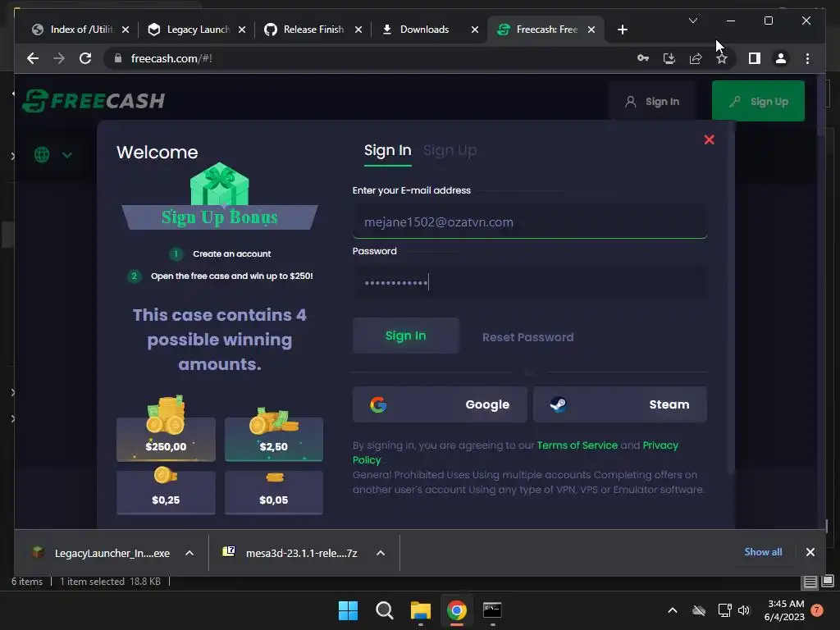Click the green gift box image

coord(220,185)
